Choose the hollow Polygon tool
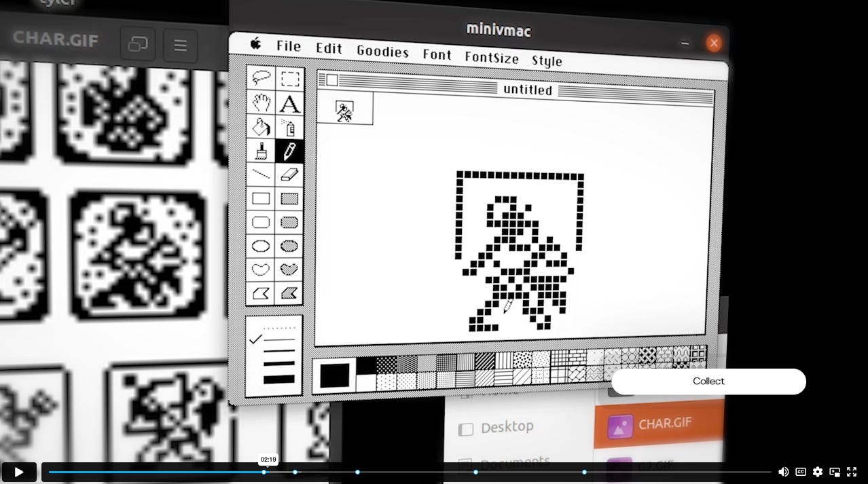868x484 pixels. (261, 293)
